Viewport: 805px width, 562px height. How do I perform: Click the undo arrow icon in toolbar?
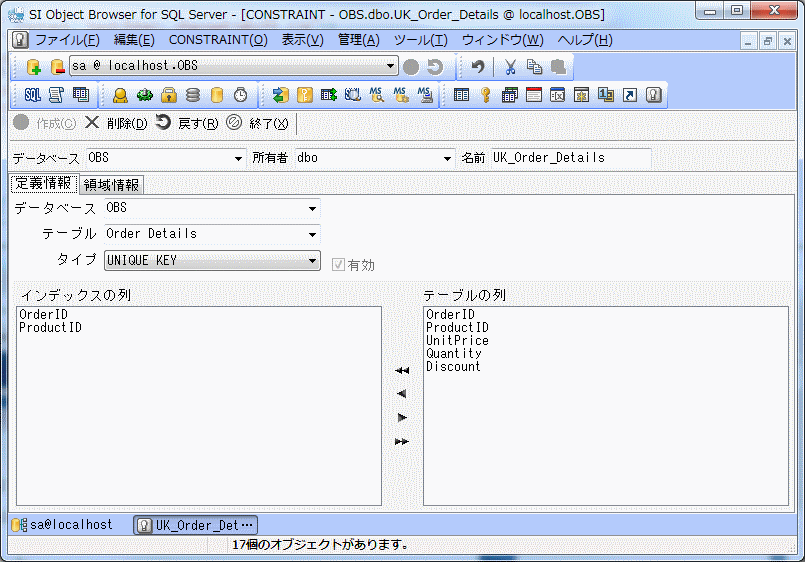tap(478, 67)
